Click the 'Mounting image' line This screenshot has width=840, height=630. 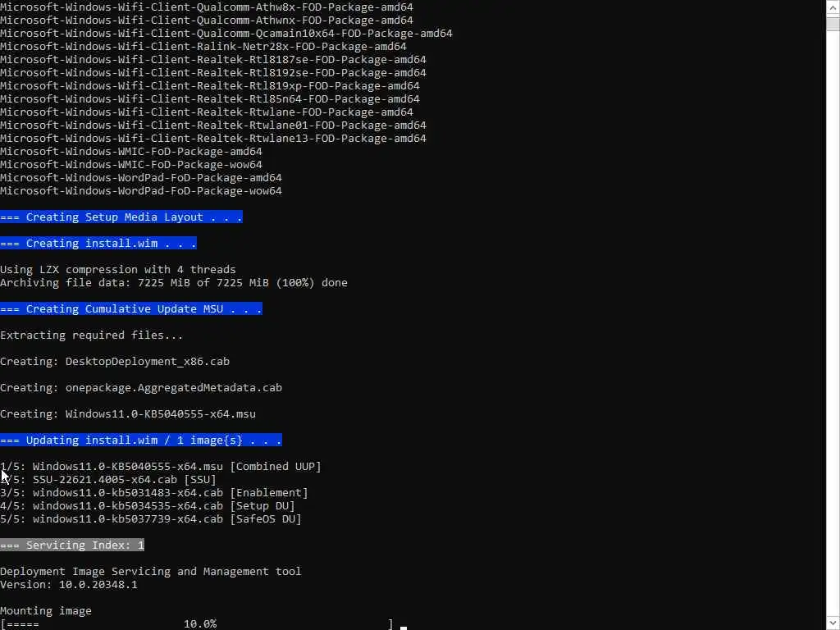coord(46,611)
